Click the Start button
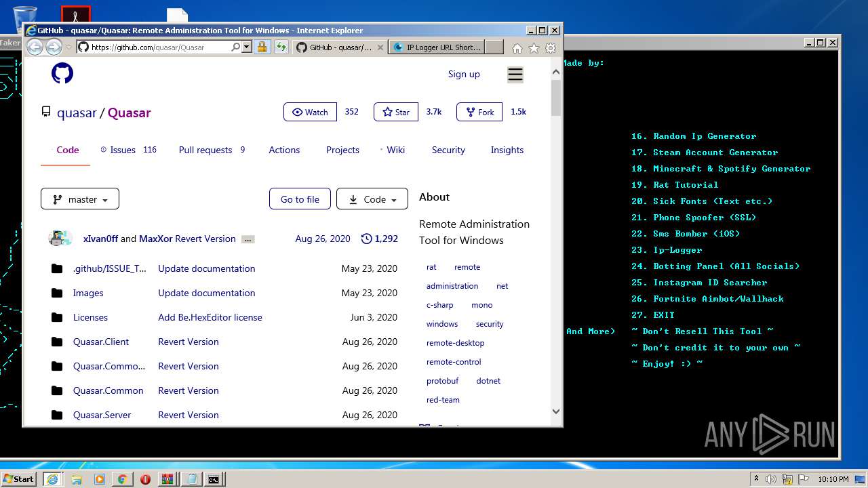The image size is (868, 488). [x=19, y=479]
